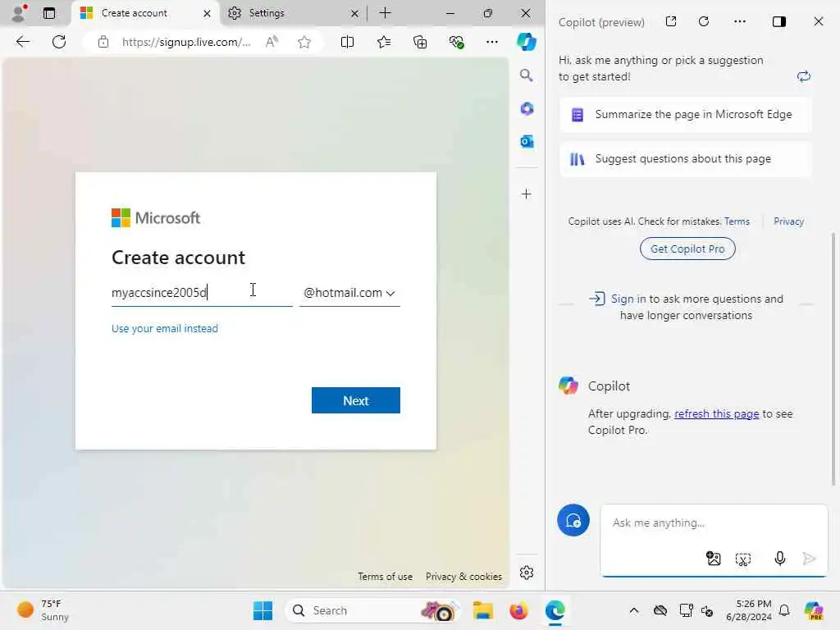
Task: Add a sidebar app with plus icon
Action: click(x=527, y=194)
